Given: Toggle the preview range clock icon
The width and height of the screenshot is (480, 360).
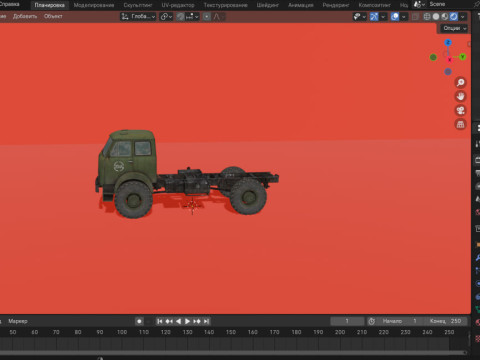Looking at the screenshot, I should pyautogui.click(x=371, y=321).
